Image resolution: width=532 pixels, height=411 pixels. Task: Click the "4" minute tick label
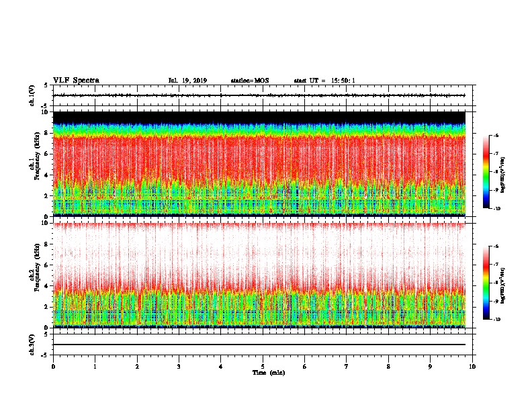[221, 367]
